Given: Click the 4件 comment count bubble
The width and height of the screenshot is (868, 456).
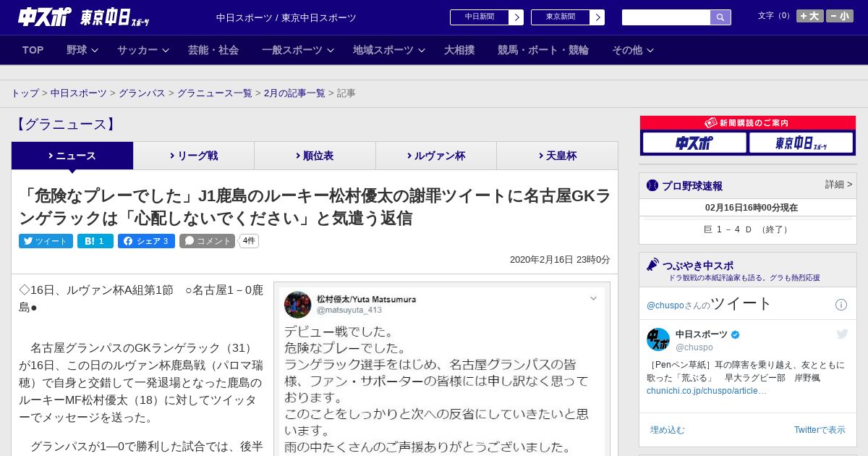Looking at the screenshot, I should click(x=249, y=241).
